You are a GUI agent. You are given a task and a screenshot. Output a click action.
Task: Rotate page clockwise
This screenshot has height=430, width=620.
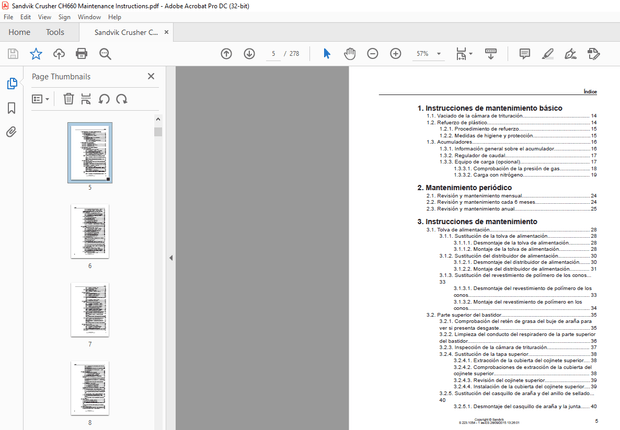point(122,99)
